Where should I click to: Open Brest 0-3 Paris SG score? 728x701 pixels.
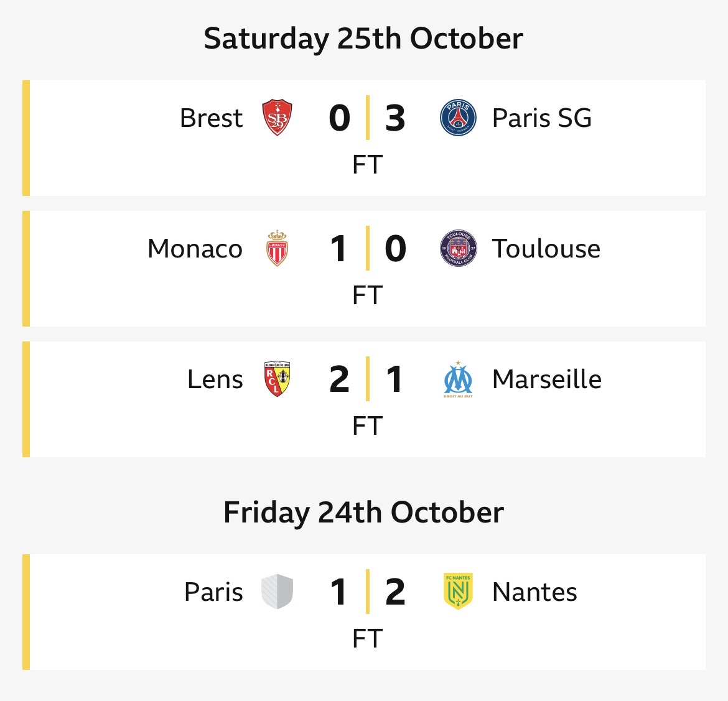coord(367,118)
